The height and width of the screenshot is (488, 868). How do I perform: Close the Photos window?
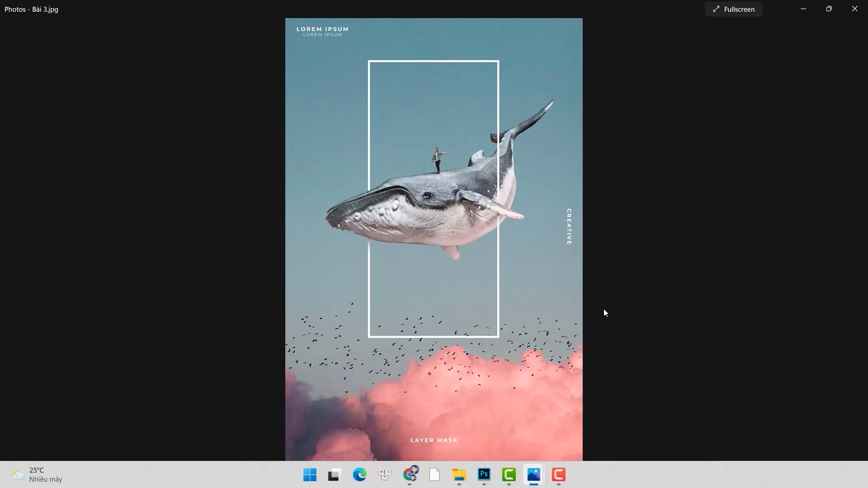[854, 9]
